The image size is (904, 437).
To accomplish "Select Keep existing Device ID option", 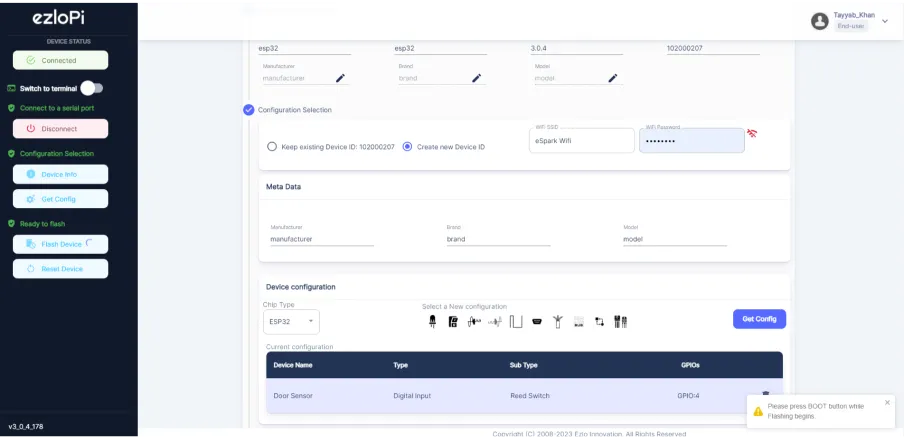I will coord(272,147).
